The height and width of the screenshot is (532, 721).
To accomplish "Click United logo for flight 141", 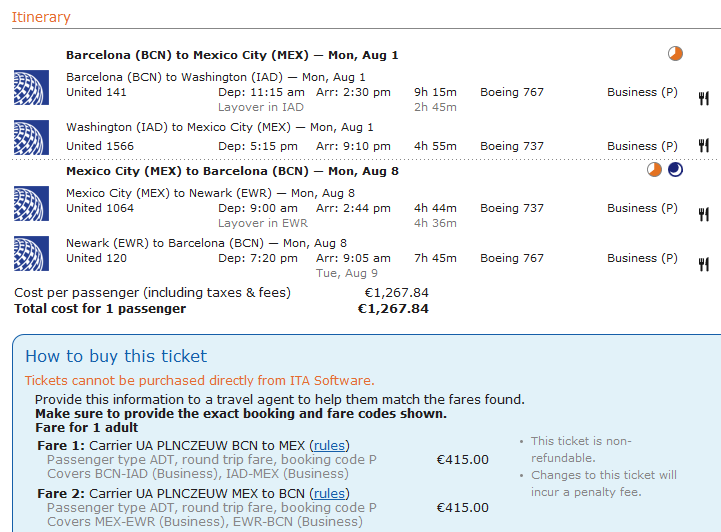I will 31,87.
